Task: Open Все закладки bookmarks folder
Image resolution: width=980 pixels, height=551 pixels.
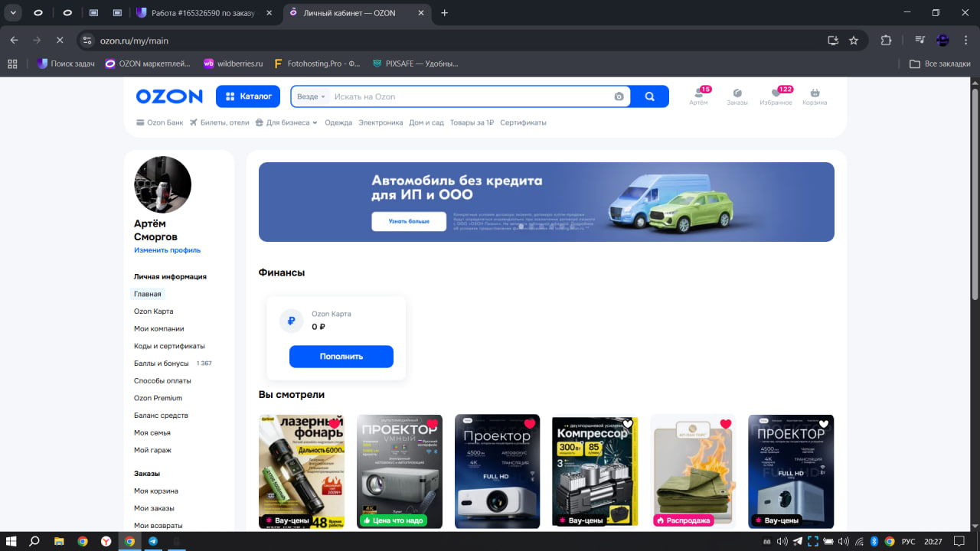Action: pyautogui.click(x=940, y=64)
